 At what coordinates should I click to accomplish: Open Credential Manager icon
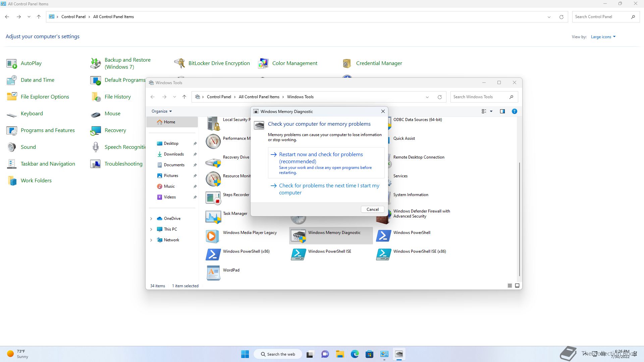347,63
